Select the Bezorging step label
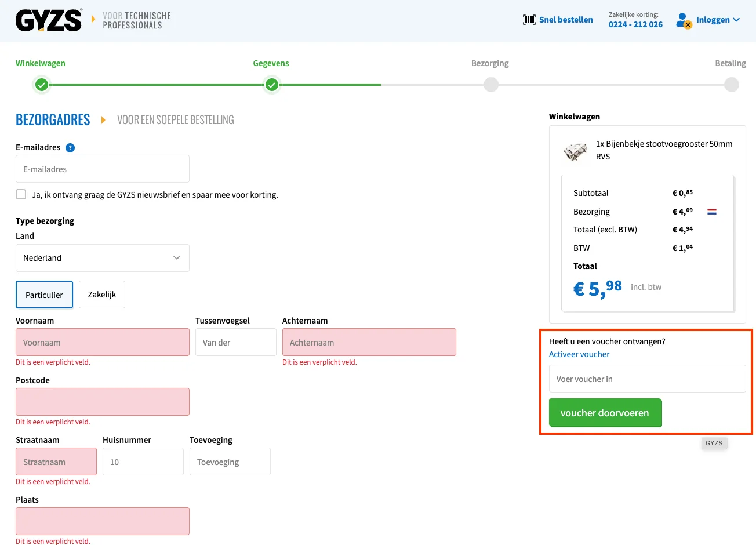 click(x=490, y=63)
